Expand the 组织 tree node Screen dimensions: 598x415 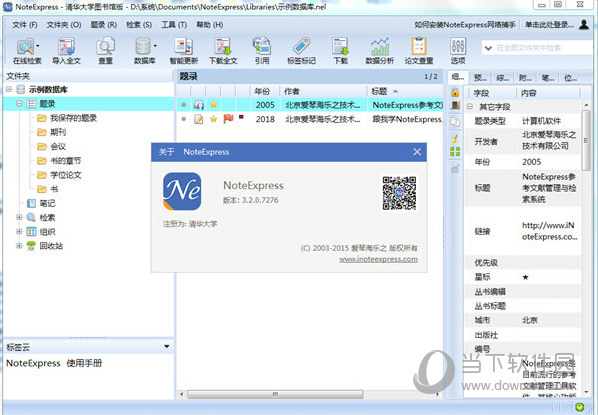[19, 231]
